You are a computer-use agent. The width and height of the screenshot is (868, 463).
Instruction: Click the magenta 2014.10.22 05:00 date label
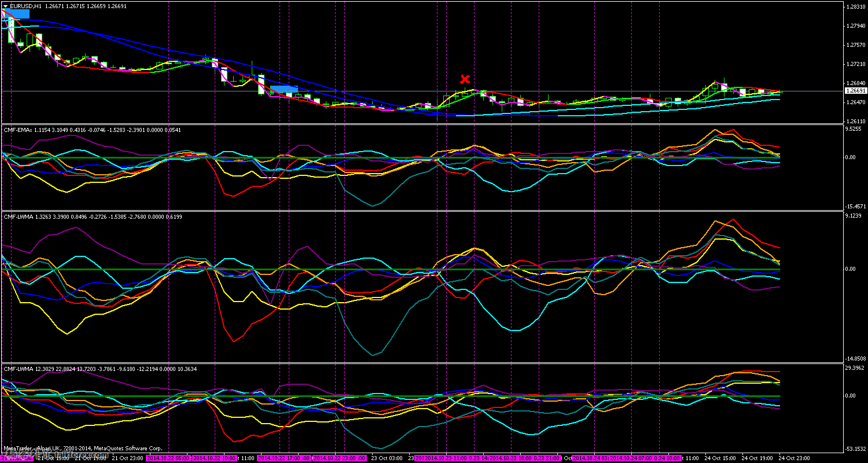[168, 458]
